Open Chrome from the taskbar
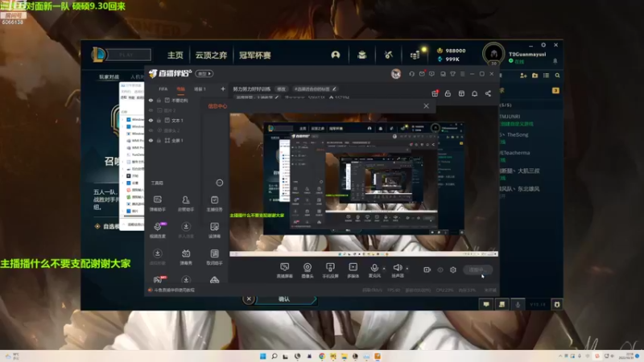The height and width of the screenshot is (362, 644). [321, 356]
